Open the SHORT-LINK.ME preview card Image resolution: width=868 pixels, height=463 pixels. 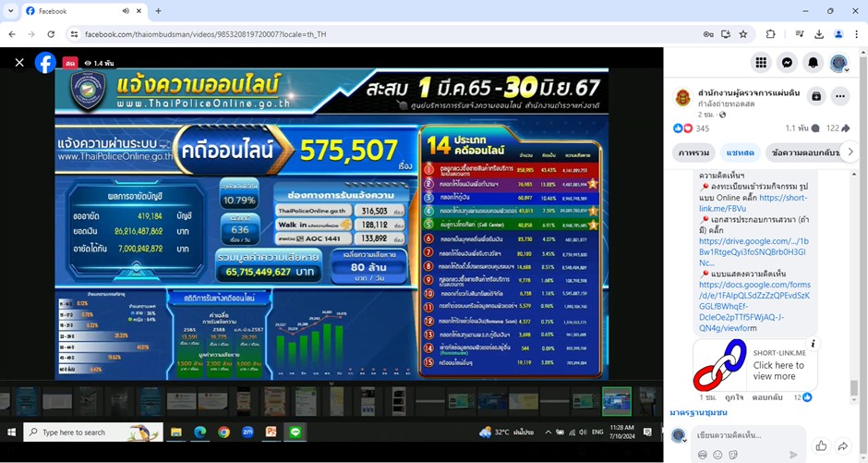pyautogui.click(x=755, y=365)
